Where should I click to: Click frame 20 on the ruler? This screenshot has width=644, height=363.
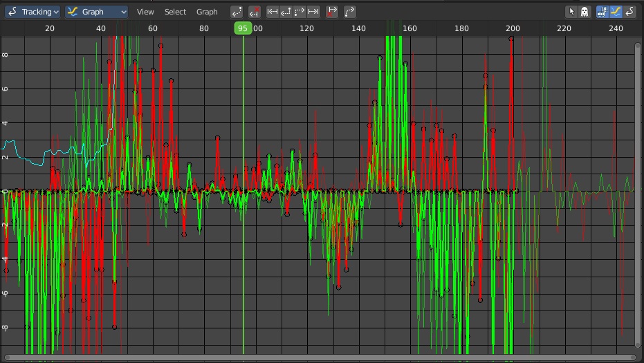[50, 28]
